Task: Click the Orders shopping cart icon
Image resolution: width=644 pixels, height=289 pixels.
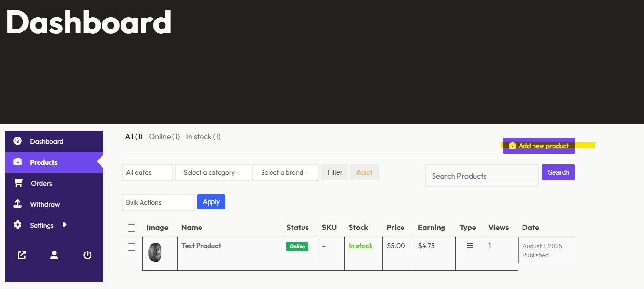Action: (18, 183)
